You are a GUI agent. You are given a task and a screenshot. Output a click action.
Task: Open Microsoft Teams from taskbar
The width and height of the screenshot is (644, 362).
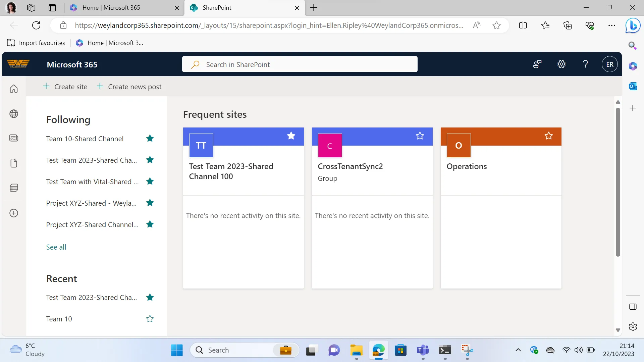pyautogui.click(x=423, y=350)
